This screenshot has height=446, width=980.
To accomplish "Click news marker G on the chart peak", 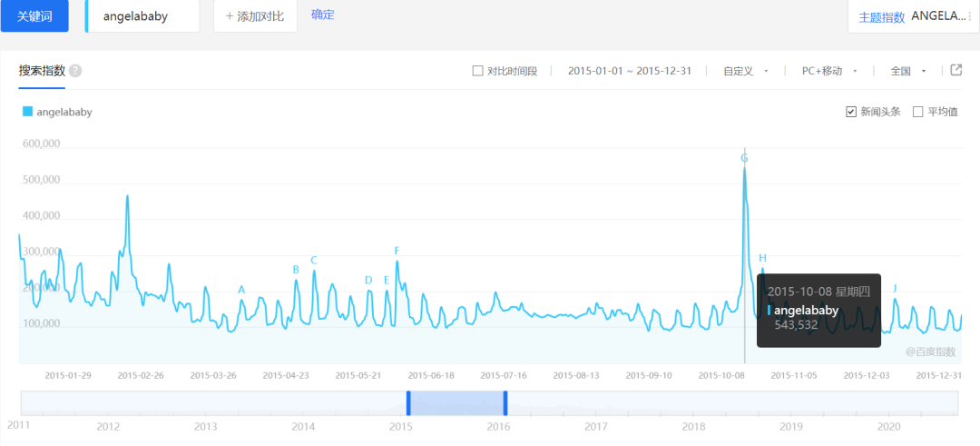I will 744,158.
